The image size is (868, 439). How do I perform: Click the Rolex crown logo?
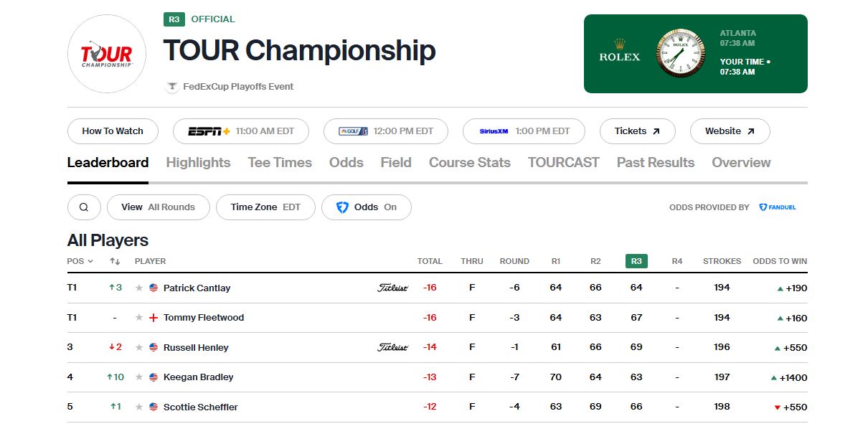click(619, 44)
